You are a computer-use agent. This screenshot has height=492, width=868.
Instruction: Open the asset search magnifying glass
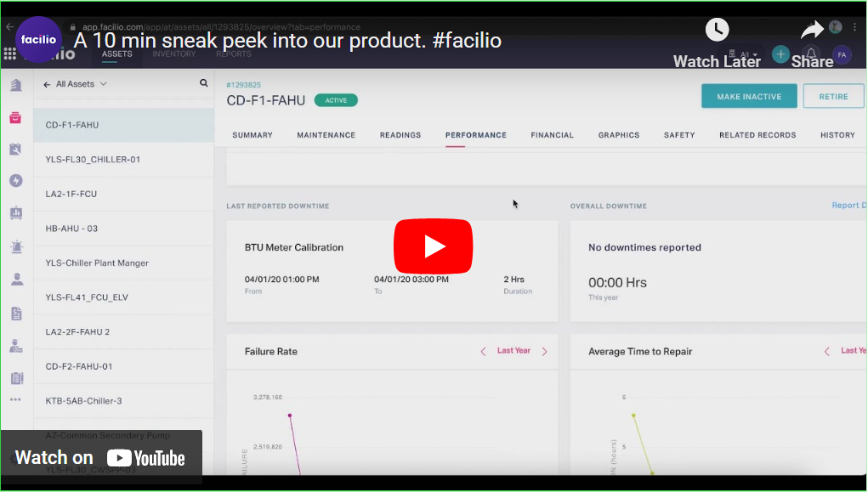coord(203,83)
